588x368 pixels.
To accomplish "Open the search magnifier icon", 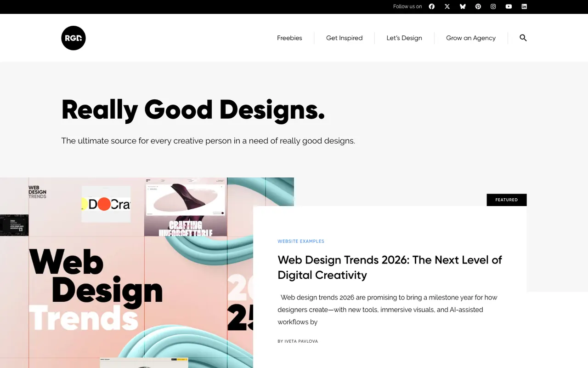I will (x=523, y=38).
